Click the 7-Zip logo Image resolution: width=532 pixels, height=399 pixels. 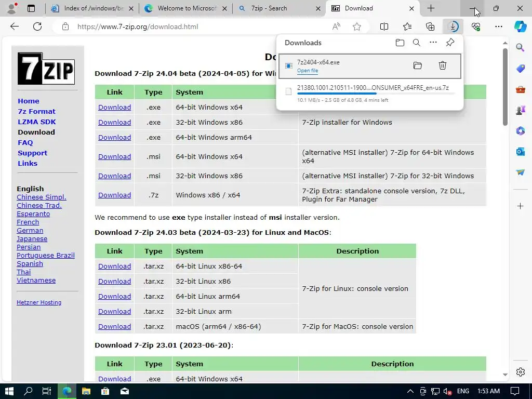coord(46,68)
